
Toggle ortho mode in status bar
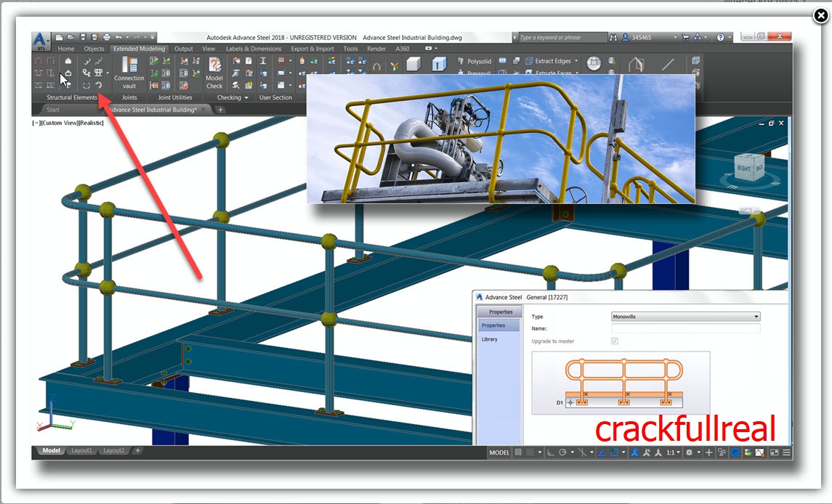point(551,452)
